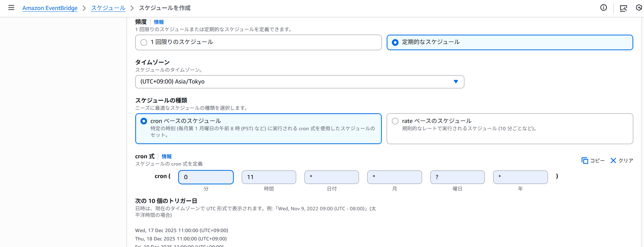This screenshot has height=247, width=644.
Task: Navigate to スケジュール breadcrumb link
Action: (x=108, y=8)
